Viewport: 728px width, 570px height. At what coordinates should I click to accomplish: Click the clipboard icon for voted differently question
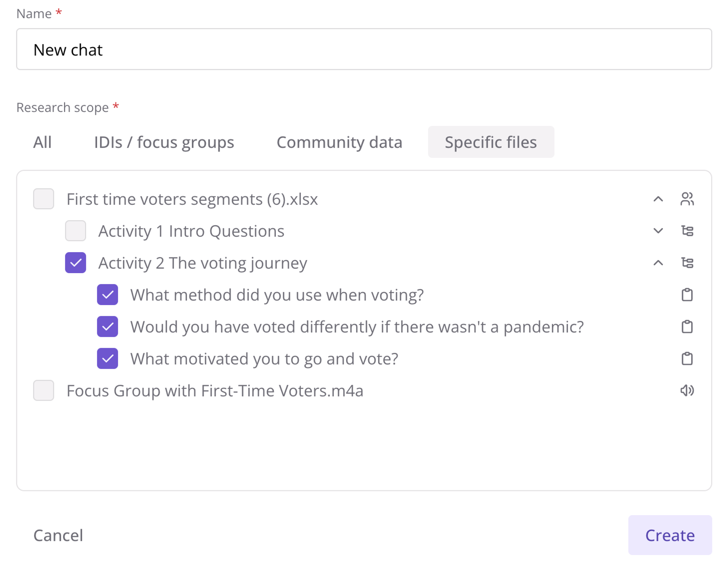click(x=687, y=327)
